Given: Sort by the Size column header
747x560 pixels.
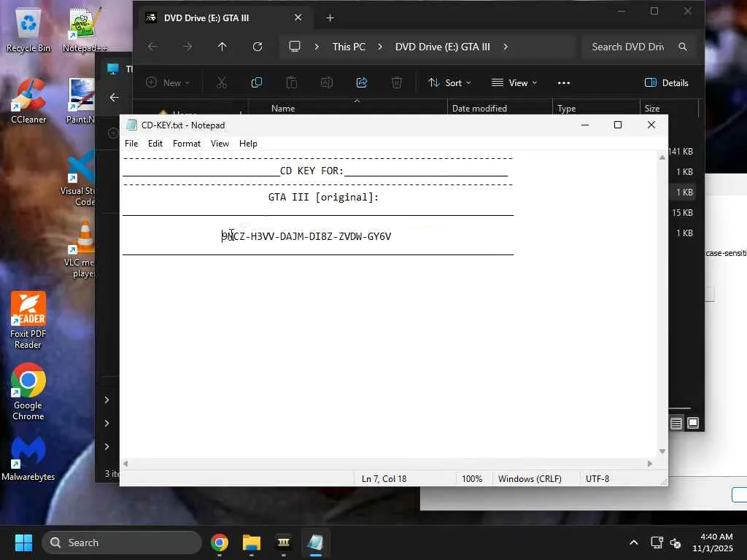Looking at the screenshot, I should point(652,109).
